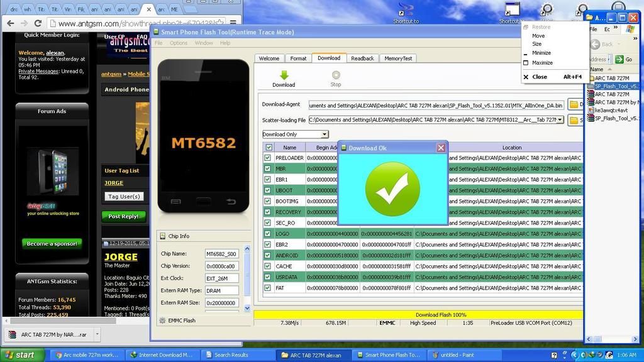The image size is (644, 362).
Task: Click the Chip Info scroll up arrow
Action: tap(247, 249)
